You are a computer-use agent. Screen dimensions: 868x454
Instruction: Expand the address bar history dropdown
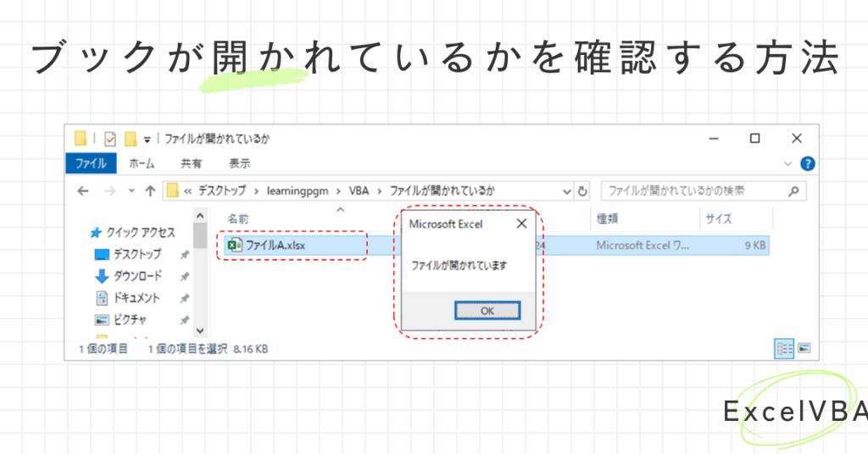(567, 191)
